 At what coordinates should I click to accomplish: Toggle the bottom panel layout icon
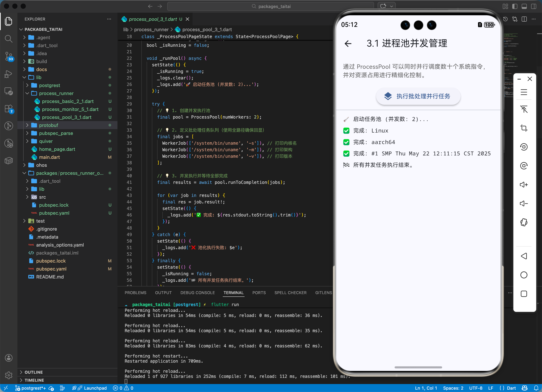click(524, 7)
